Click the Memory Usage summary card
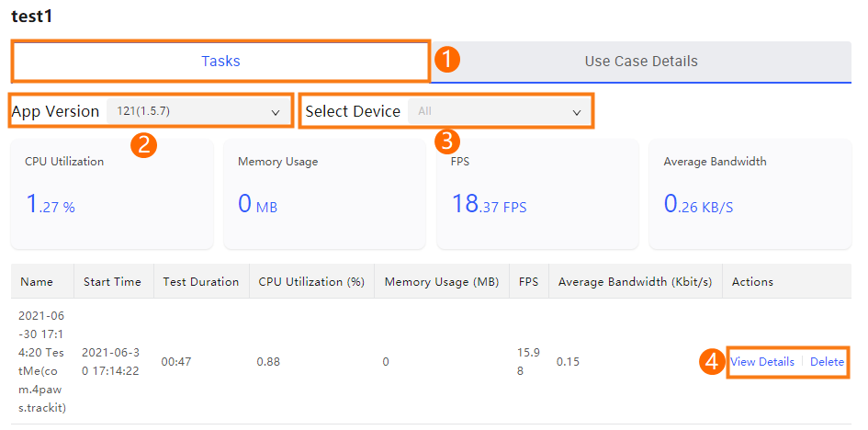The image size is (868, 430). click(324, 194)
